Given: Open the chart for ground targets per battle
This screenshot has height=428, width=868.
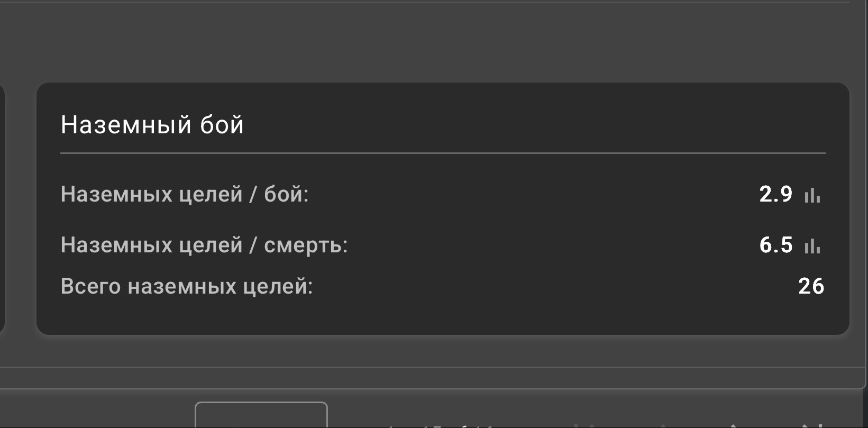Looking at the screenshot, I should (812, 195).
